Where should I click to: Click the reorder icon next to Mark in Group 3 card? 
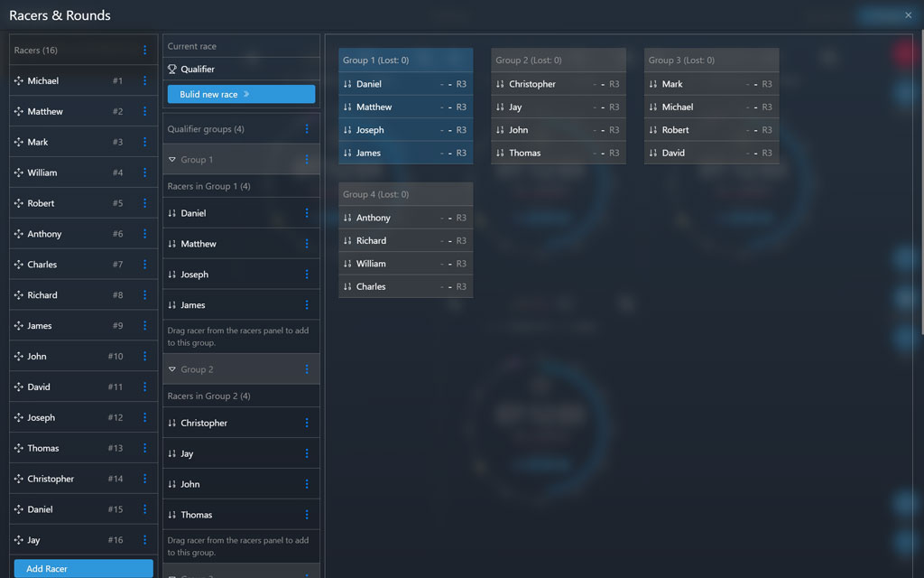[653, 83]
